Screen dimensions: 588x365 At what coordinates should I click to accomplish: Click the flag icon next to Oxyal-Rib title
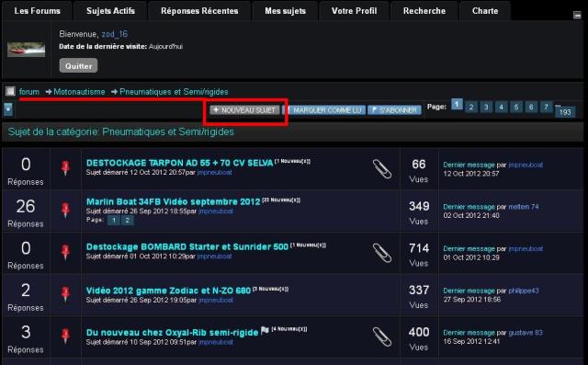click(265, 330)
